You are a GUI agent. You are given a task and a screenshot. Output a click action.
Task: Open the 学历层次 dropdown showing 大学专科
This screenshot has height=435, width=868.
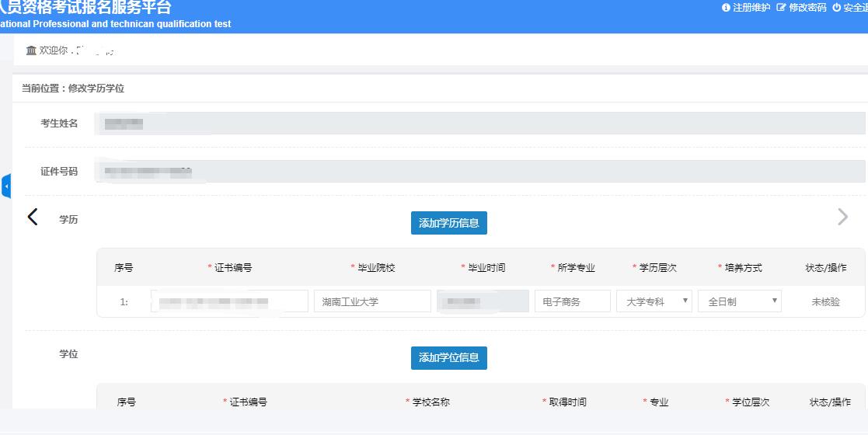tap(654, 301)
